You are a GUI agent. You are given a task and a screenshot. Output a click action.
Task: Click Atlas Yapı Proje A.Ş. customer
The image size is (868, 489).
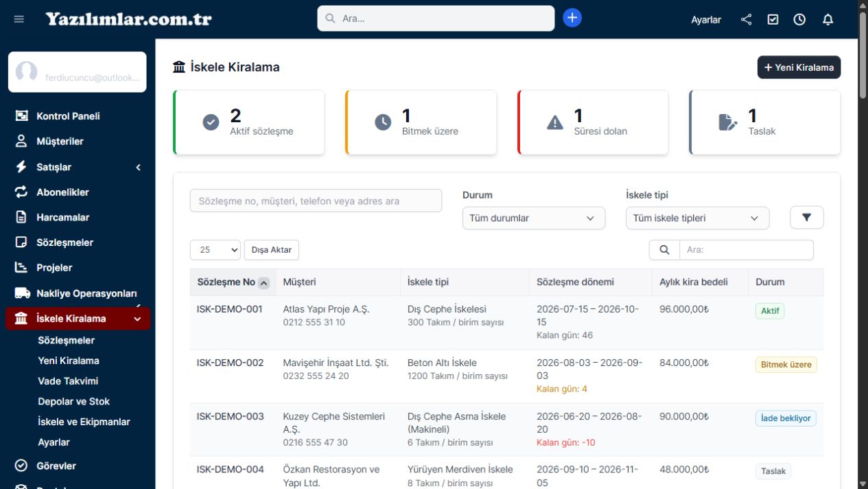(326, 309)
